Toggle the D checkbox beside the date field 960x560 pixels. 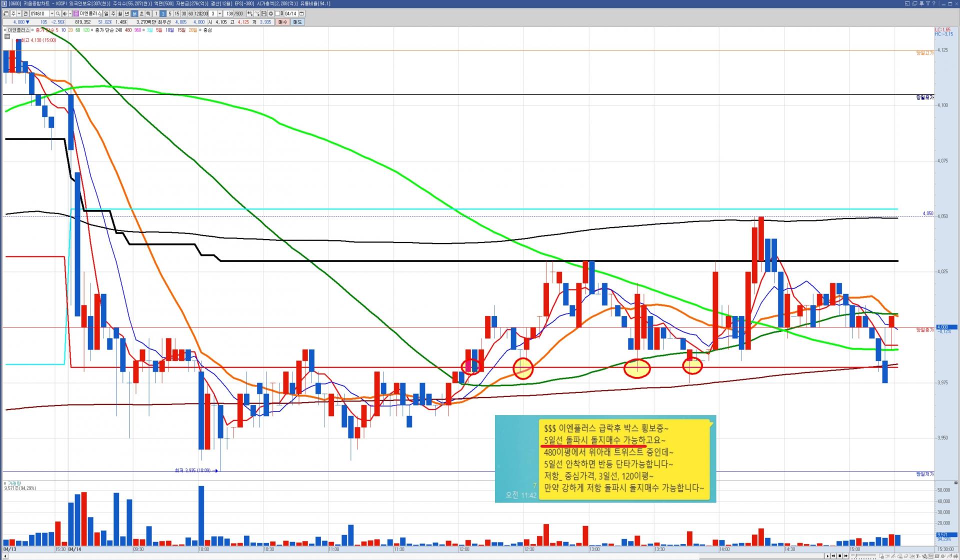[x=278, y=13]
